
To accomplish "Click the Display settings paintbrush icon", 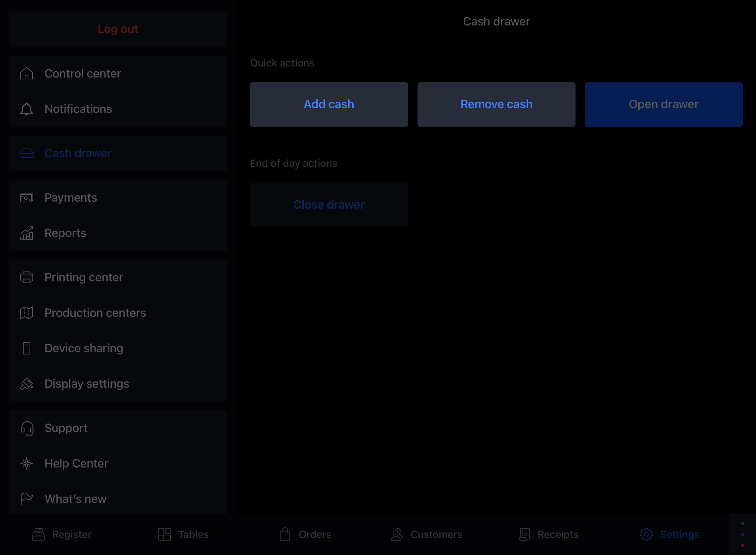I will [x=27, y=384].
